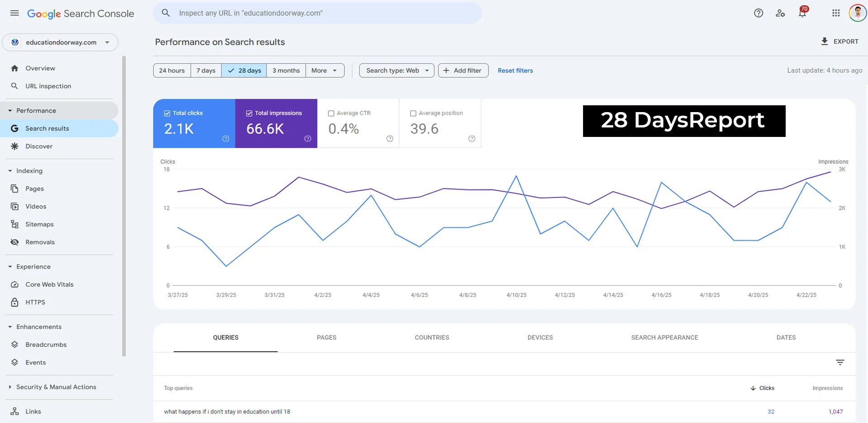Select the 7 days date range

pos(206,70)
